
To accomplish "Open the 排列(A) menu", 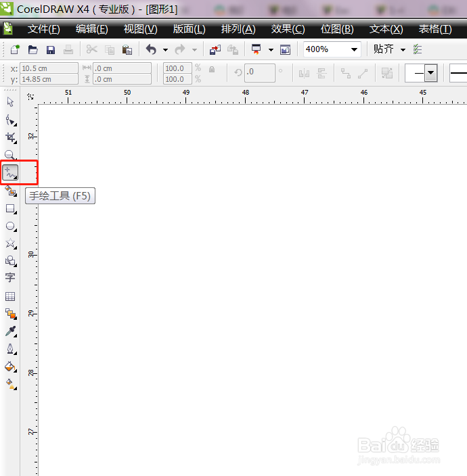I will click(238, 29).
